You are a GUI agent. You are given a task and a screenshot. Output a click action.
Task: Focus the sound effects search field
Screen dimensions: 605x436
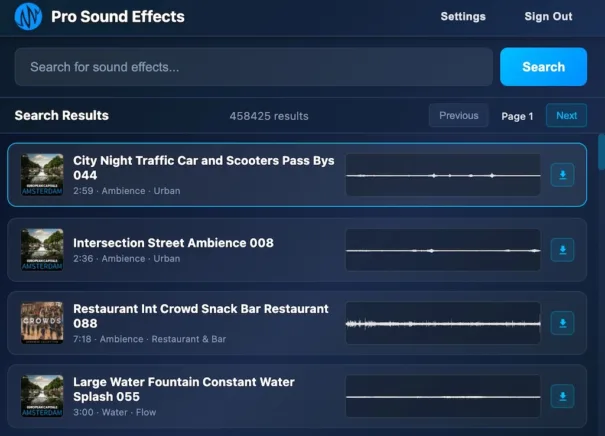253,67
